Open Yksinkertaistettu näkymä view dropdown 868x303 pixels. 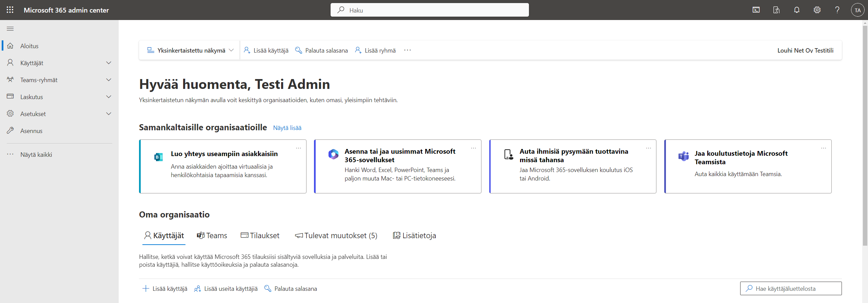[190, 50]
